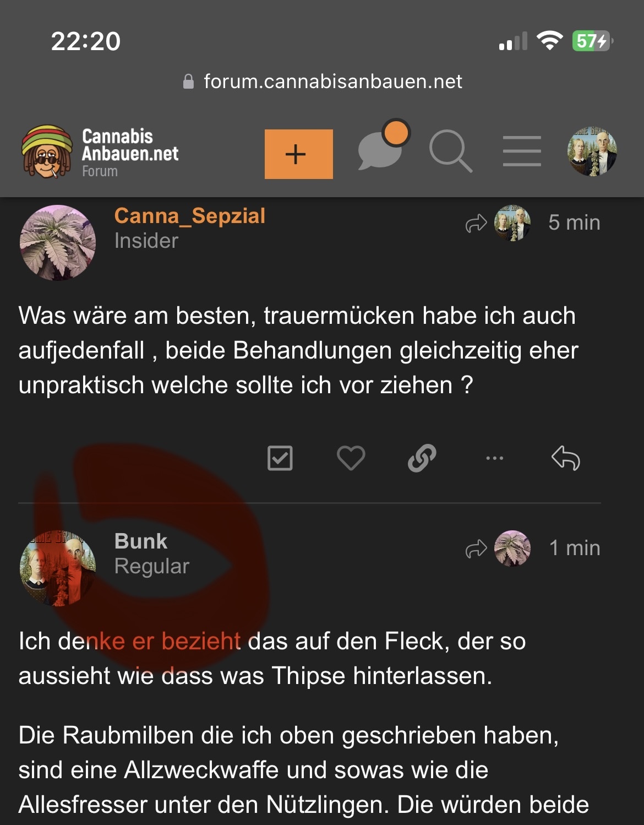
Task: Open the 1 min post timestamp
Action: click(x=575, y=549)
